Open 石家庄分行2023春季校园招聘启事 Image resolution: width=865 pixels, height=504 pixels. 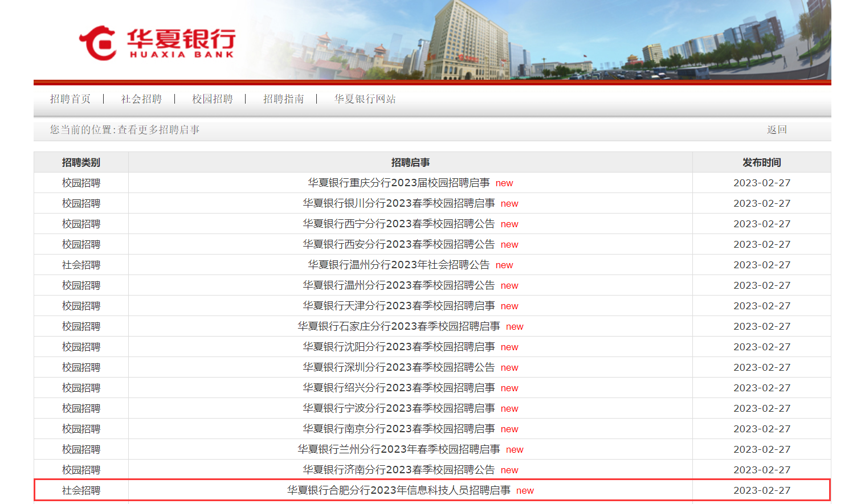click(x=398, y=326)
